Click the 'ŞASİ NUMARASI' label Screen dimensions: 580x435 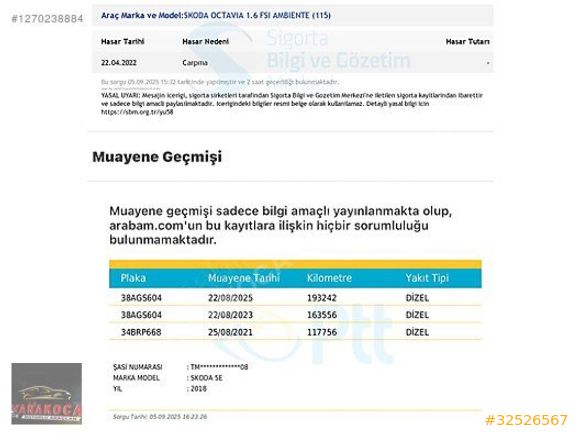click(138, 367)
